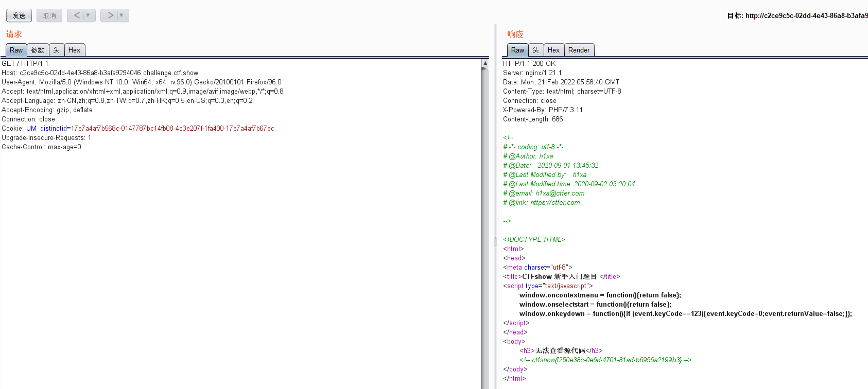This screenshot has width=868, height=389.
Task: Click the red cookie value string
Action: click(x=172, y=128)
